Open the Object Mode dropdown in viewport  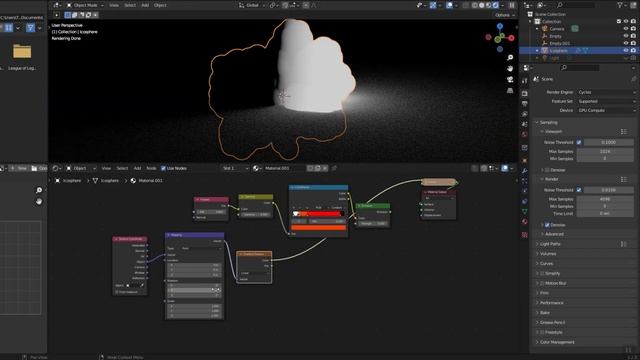85,5
